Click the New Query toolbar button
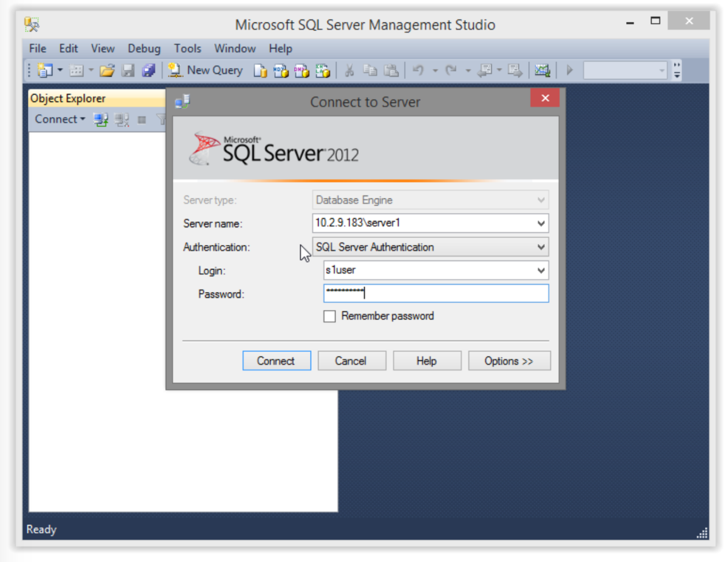Viewport: 728px width, 562px height. (x=205, y=70)
